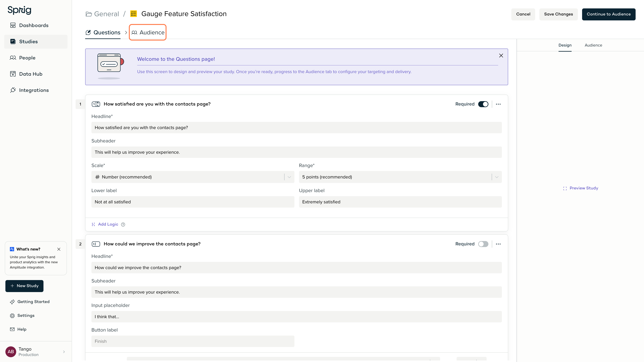This screenshot has width=644, height=362.
Task: Open Help in sidebar
Action: pyautogui.click(x=18, y=329)
